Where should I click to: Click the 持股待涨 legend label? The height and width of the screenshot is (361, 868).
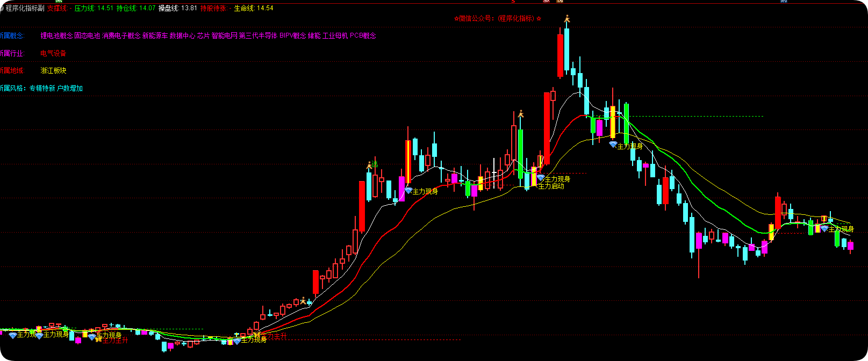point(214,8)
